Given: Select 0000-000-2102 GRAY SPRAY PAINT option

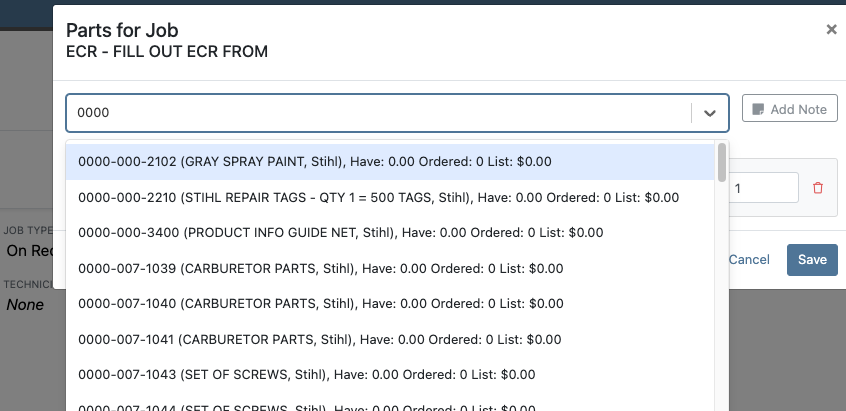Looking at the screenshot, I should (x=390, y=162).
